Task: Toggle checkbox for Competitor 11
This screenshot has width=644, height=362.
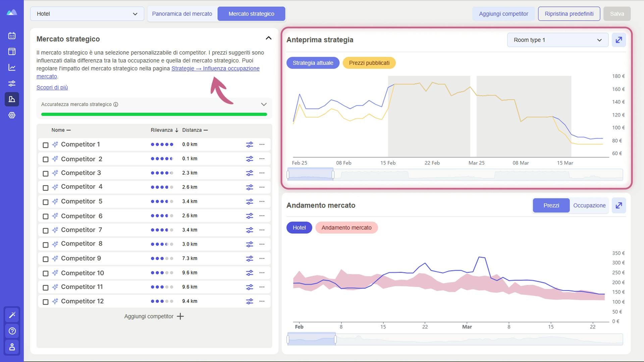Action: (x=46, y=287)
